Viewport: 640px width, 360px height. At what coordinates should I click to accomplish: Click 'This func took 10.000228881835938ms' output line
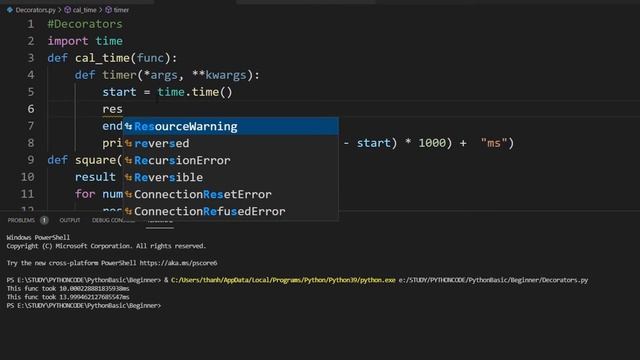click(x=68, y=289)
